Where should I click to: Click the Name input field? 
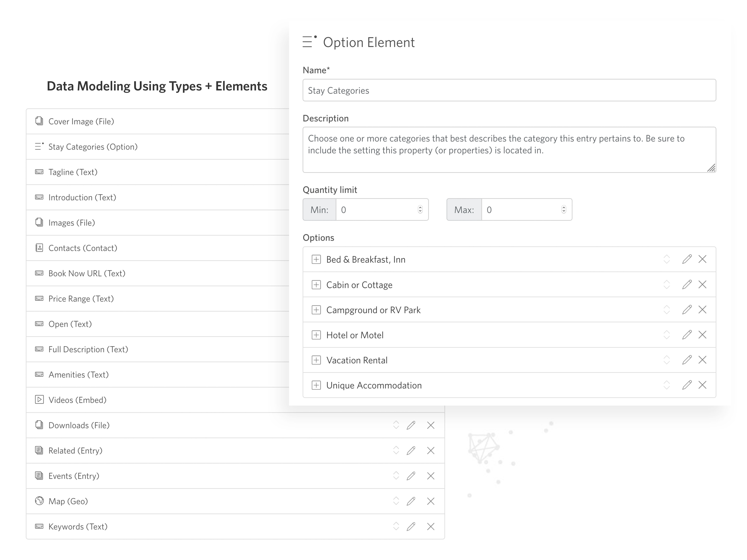point(509,90)
